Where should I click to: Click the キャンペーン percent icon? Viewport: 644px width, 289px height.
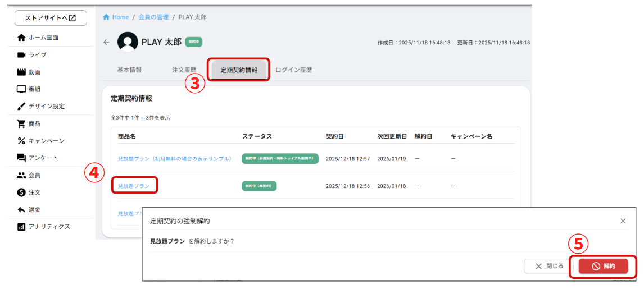(x=21, y=141)
